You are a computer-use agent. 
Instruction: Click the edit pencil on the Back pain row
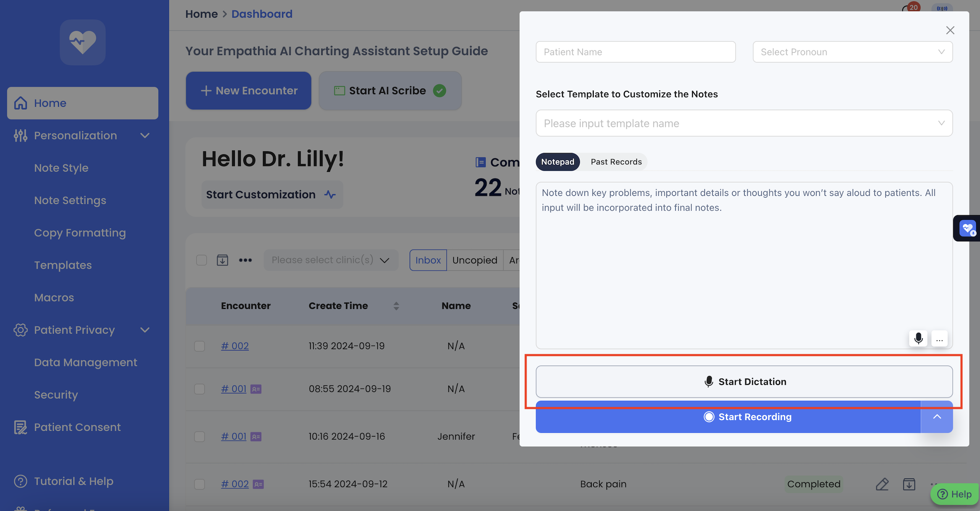tap(882, 484)
